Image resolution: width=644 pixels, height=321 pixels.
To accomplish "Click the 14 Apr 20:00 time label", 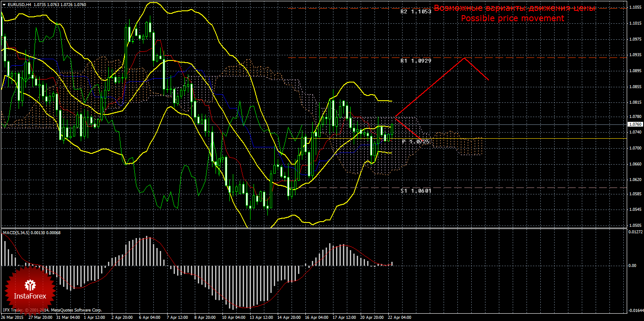I will pos(289,318).
